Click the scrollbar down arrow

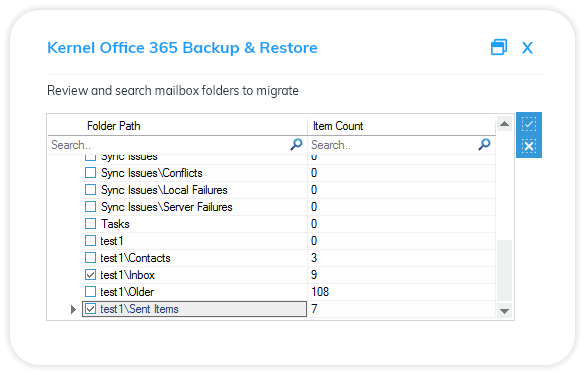[x=504, y=311]
